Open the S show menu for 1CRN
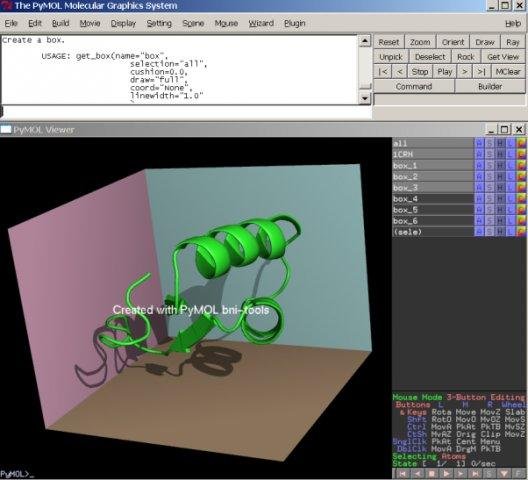Screen dimensions: 528x480 [490, 155]
